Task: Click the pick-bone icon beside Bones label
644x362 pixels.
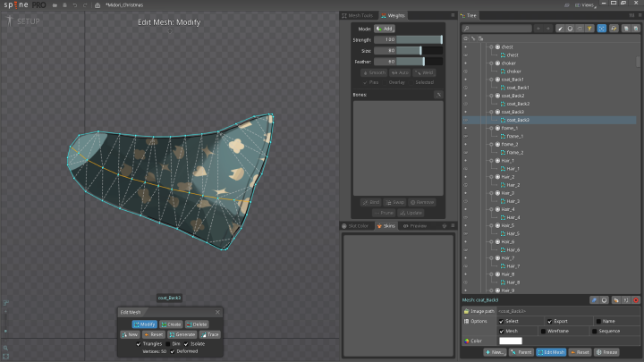Action: (x=438, y=95)
